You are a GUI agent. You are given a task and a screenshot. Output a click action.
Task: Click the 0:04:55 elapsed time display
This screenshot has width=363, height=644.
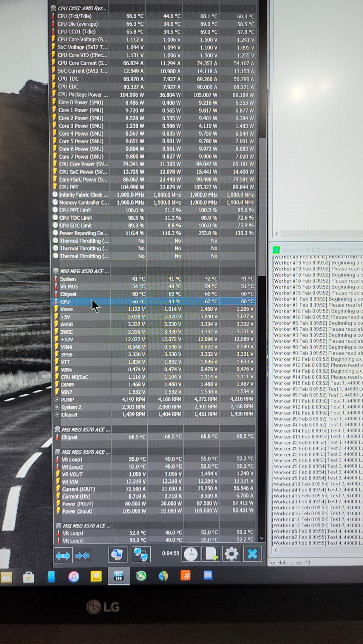click(171, 553)
